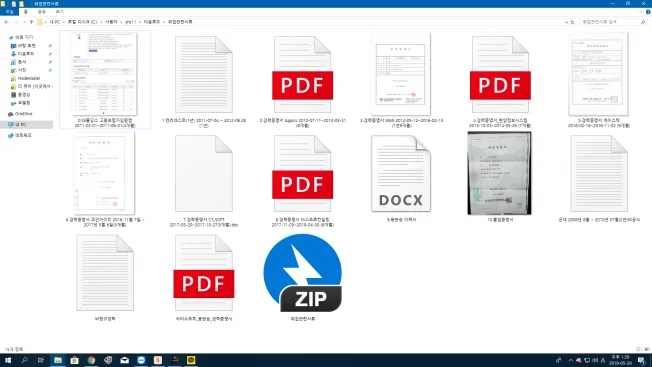Switch to details view via status bar icon
This screenshot has height=367, width=652.
click(x=639, y=349)
